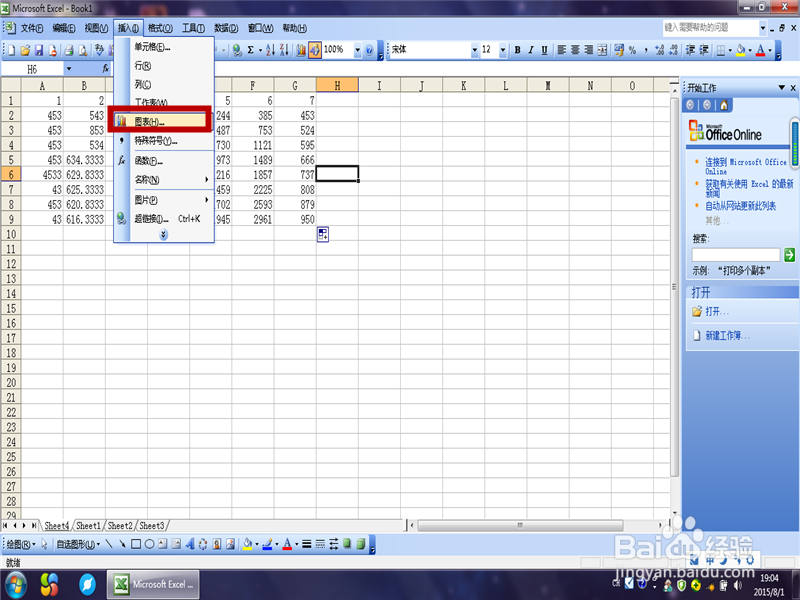This screenshot has width=800, height=600.
Task: Expand the Insert menu chevron
Action: pyautogui.click(x=163, y=235)
